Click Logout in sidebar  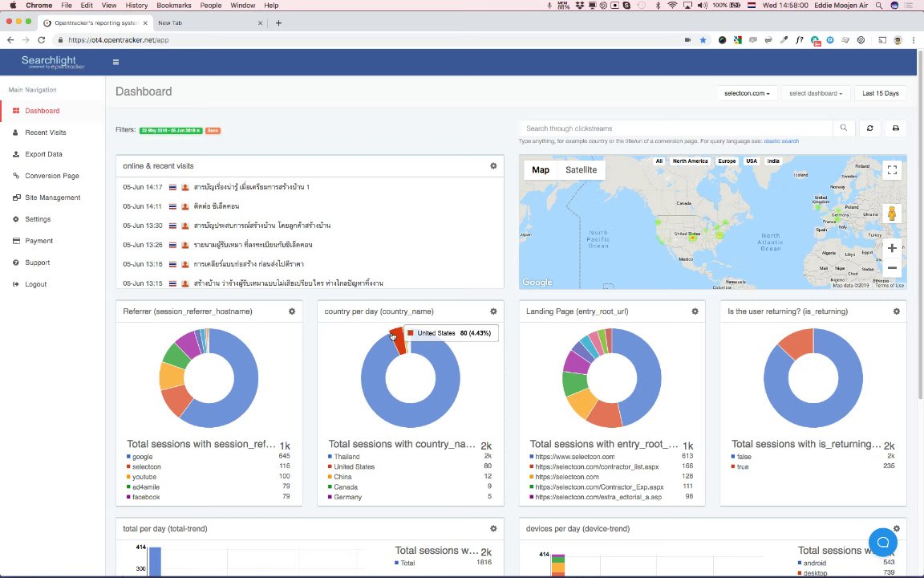tap(35, 284)
